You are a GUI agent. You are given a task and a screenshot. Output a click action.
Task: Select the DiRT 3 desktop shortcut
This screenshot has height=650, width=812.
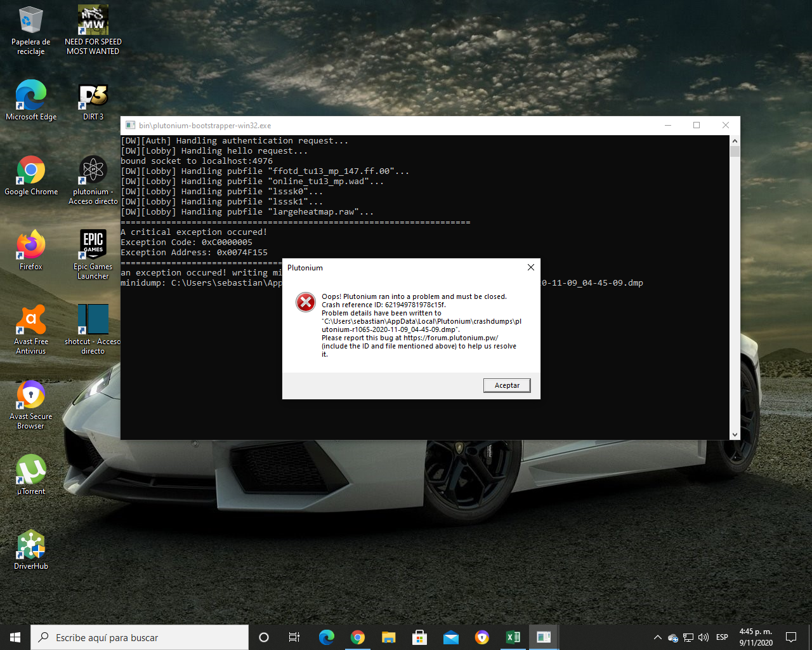point(93,100)
